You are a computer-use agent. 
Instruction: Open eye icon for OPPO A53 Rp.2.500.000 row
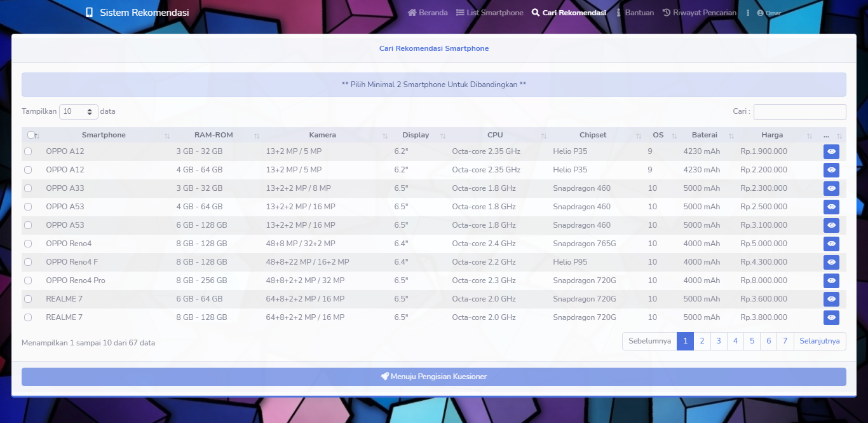coord(831,207)
